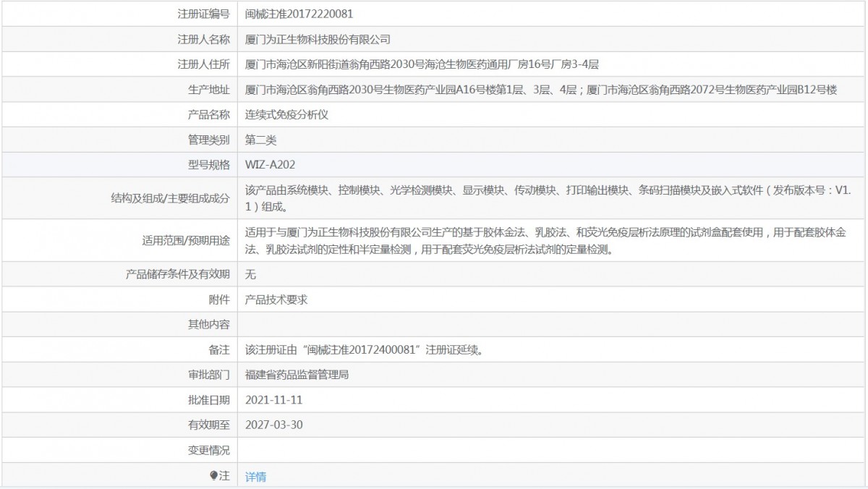868x489 pixels.
Task: Click the 审批部门 label
Action: click(209, 375)
